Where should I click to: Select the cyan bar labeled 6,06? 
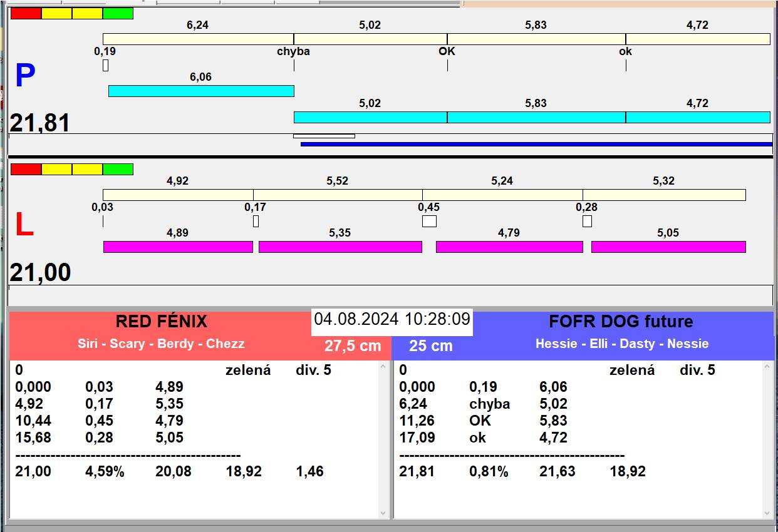click(201, 91)
